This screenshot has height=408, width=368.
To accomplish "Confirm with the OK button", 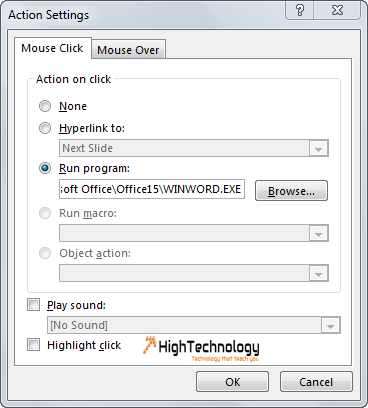I will pos(232,382).
